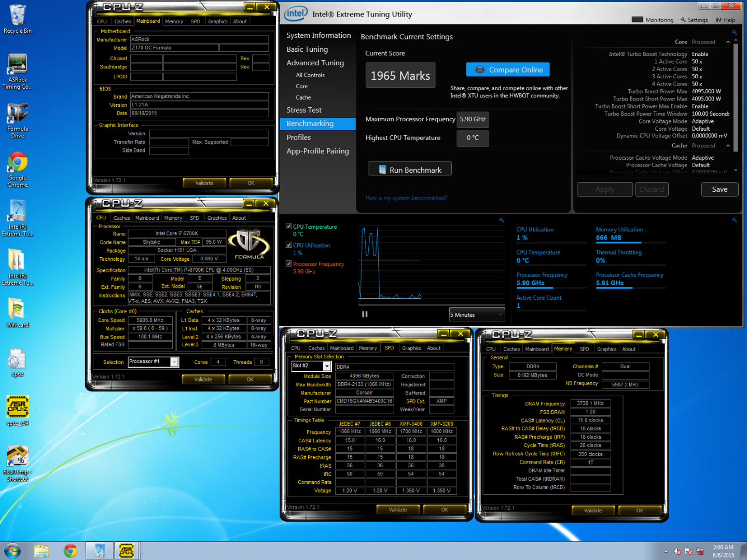This screenshot has width=747, height=560.
Task: Click wrench icon above monitoring graph
Action: pos(501,220)
